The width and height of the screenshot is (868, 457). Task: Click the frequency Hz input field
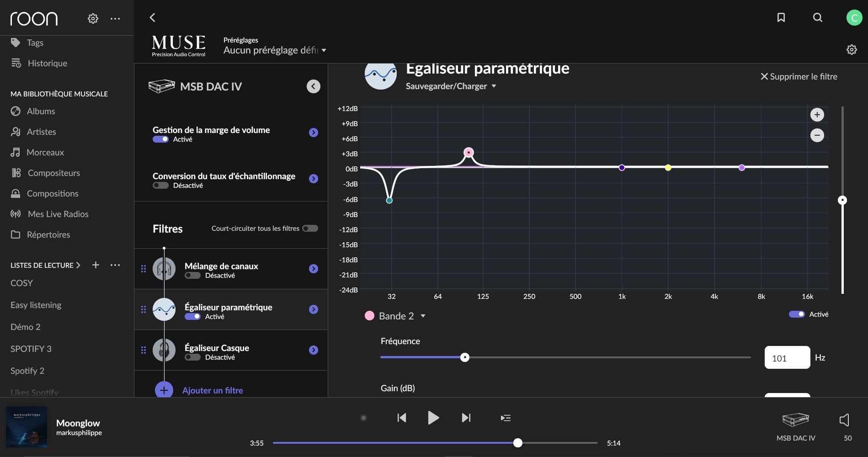click(x=787, y=358)
